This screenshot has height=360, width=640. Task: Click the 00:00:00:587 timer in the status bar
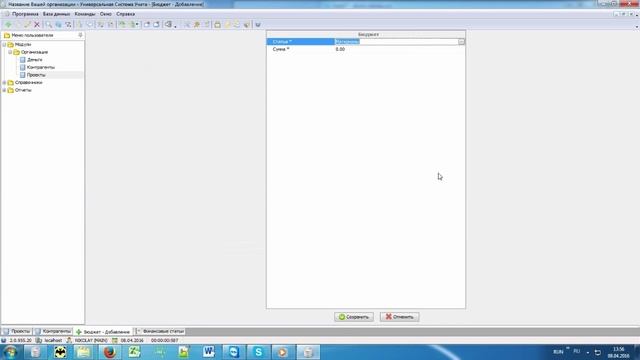point(164,340)
